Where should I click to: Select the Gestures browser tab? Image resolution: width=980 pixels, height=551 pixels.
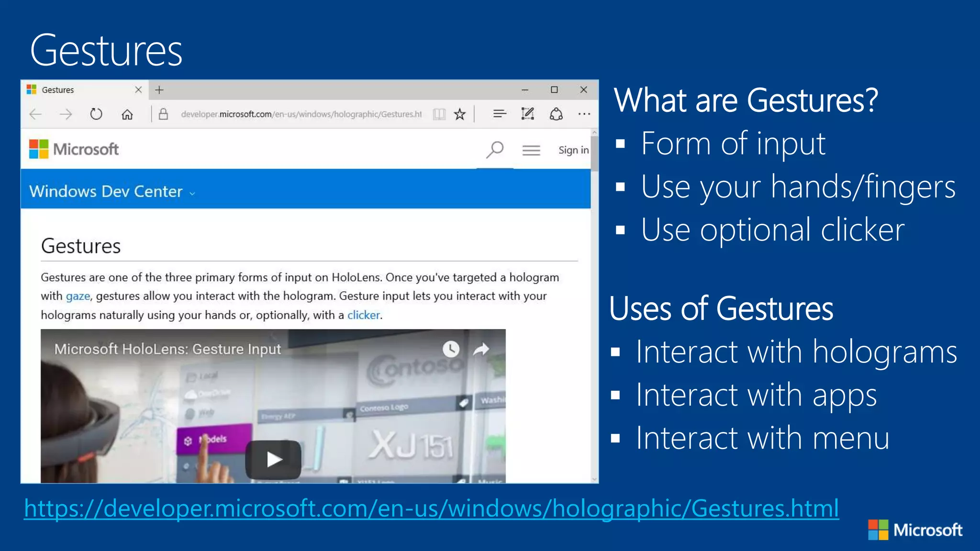[84, 90]
